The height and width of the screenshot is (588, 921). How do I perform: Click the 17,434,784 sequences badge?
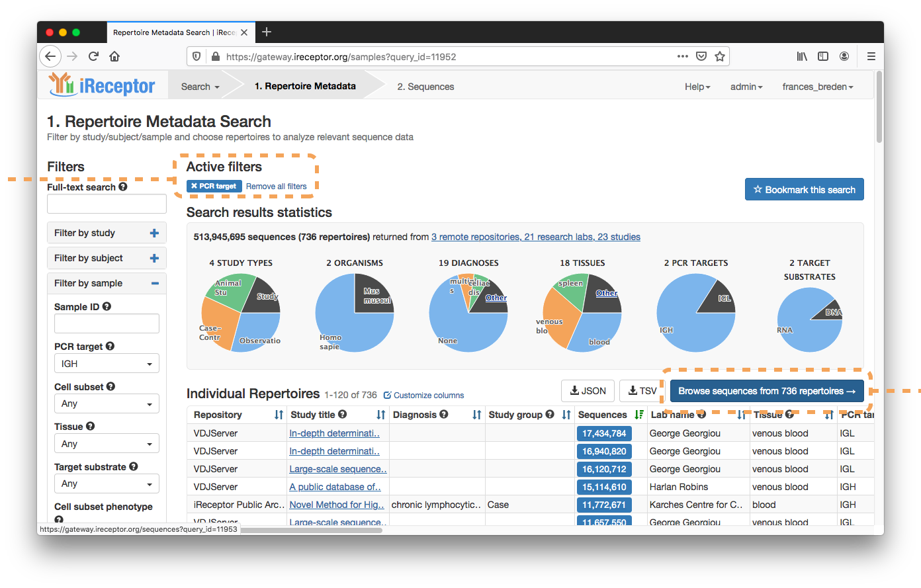604,433
